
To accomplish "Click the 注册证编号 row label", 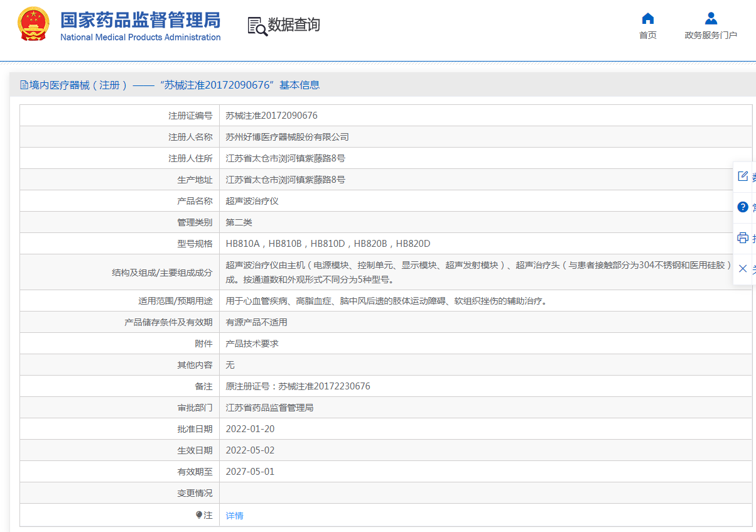I will pos(190,116).
